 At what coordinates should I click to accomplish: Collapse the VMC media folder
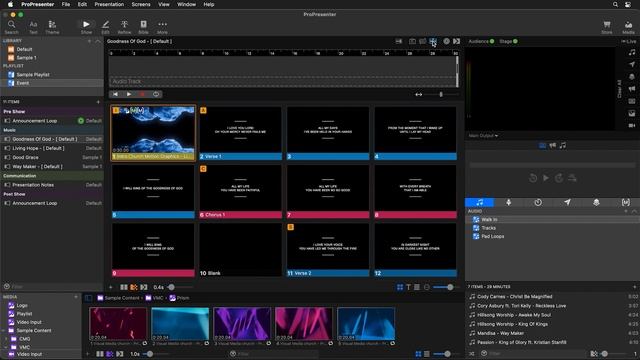tap(6, 347)
